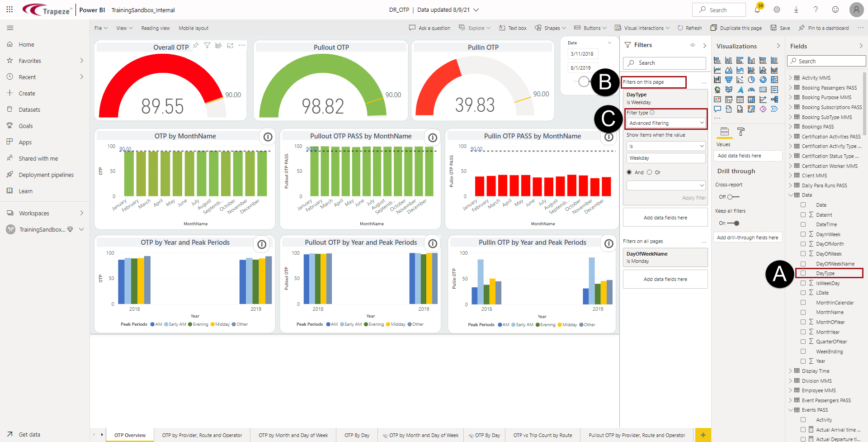Click info icon on OTP by MonthName chart
The image size is (868, 442).
click(x=268, y=137)
